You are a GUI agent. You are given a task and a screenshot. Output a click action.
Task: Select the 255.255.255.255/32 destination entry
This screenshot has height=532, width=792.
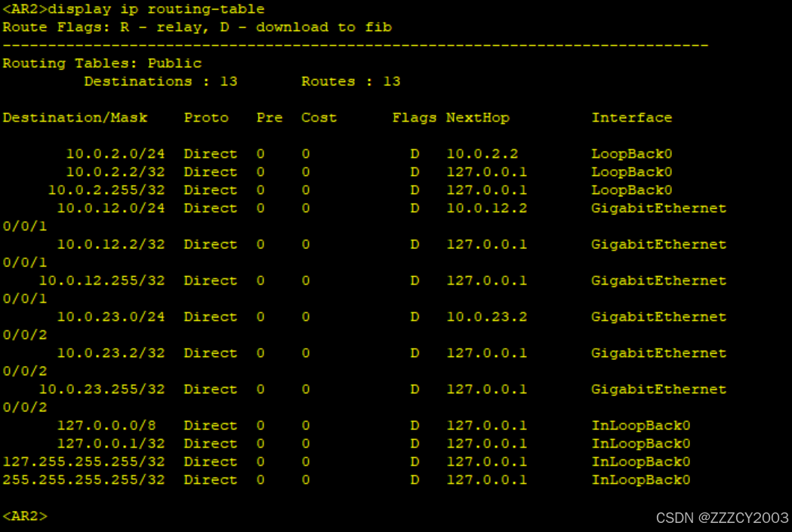click(x=83, y=480)
